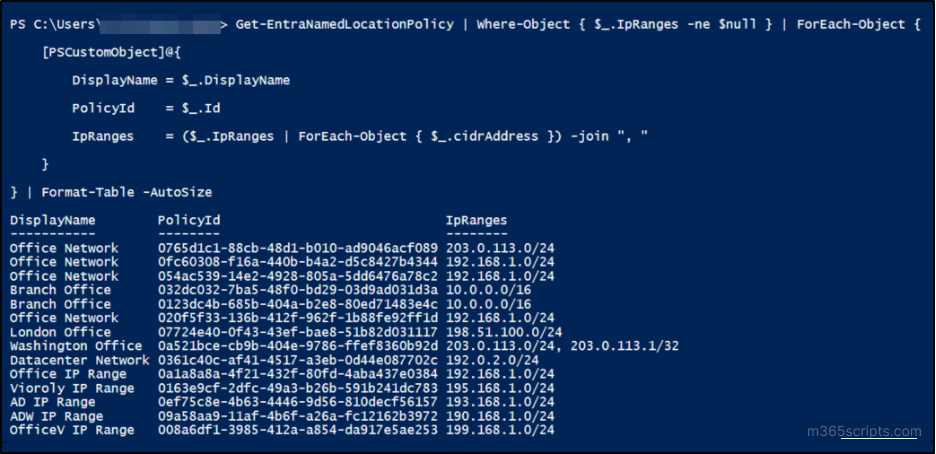The width and height of the screenshot is (936, 454).
Task: Select the Washington Office entry
Action: coord(77,346)
